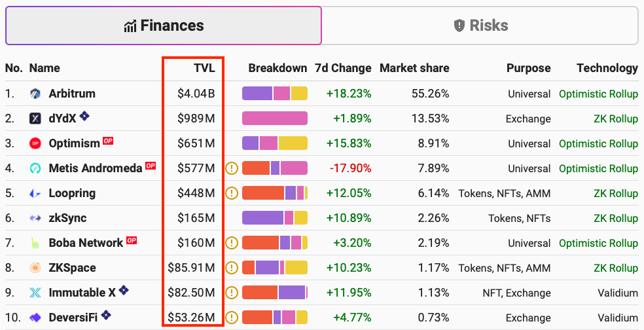Open the Optimism project link
The height and width of the screenshot is (330, 644).
[75, 143]
